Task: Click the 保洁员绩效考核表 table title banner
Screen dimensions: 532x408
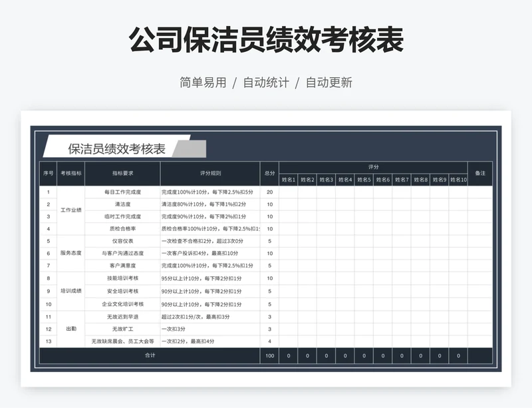Action: tap(117, 148)
